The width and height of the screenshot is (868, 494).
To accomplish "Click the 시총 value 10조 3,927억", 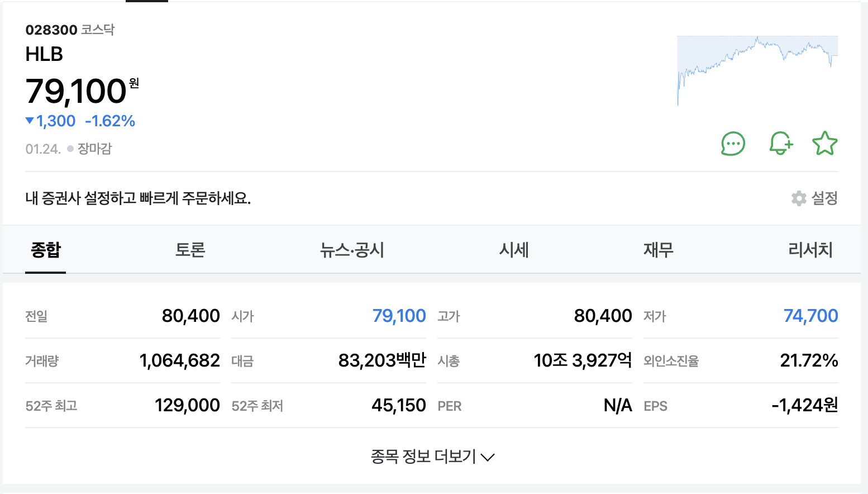I will coord(583,360).
